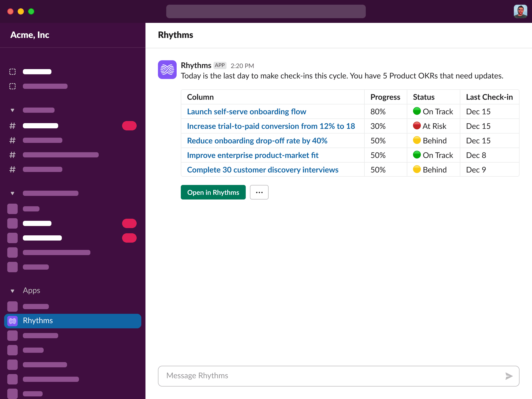Image resolution: width=532 pixels, height=399 pixels.
Task: Open Complete 30 customer discovery interviews link
Action: [x=262, y=170]
